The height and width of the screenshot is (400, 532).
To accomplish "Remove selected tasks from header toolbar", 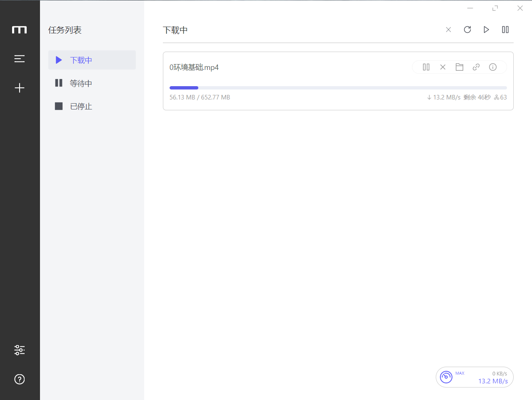I will click(448, 30).
